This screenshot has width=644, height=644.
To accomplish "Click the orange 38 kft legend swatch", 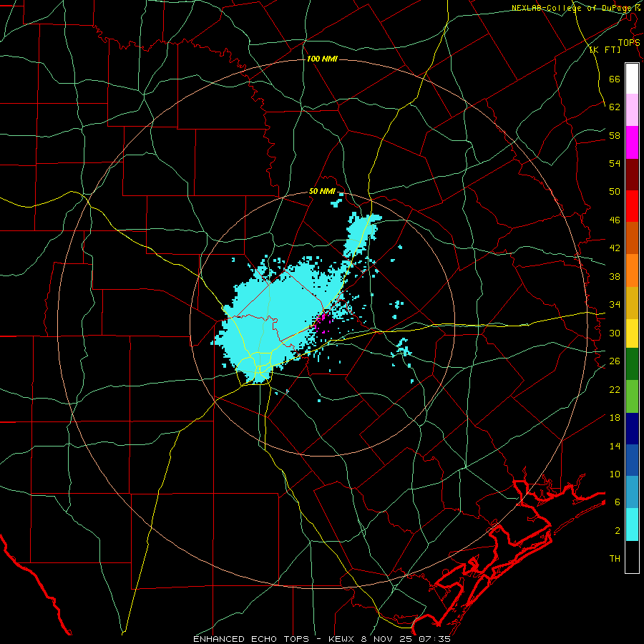I will pyautogui.click(x=632, y=270).
